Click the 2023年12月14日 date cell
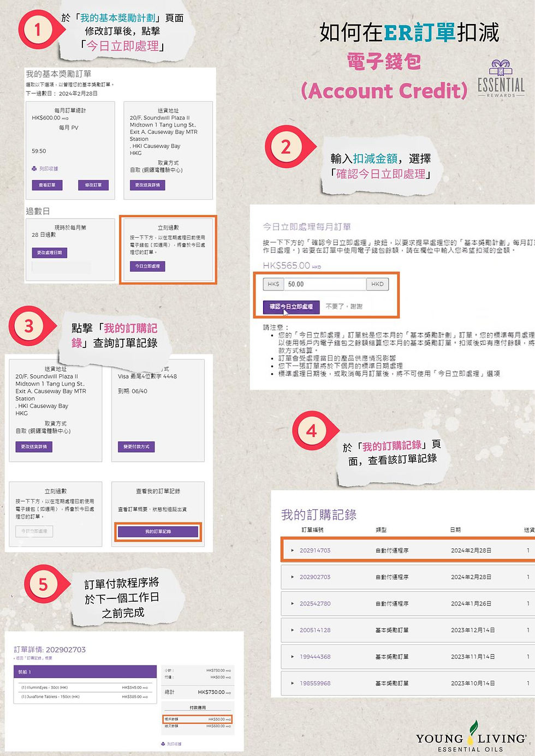535x756 pixels. [473, 630]
